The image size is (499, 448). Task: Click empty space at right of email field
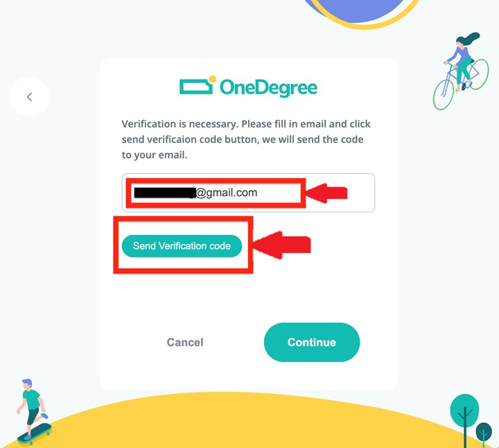click(362, 193)
